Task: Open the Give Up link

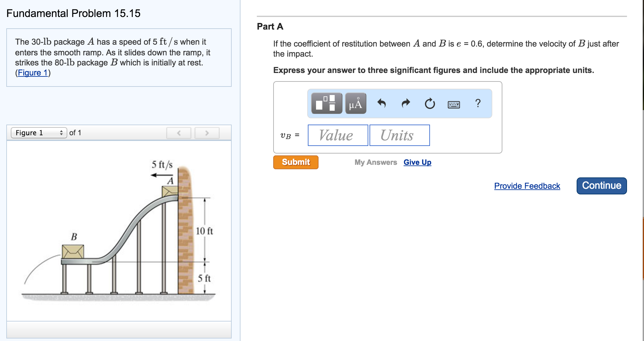Action: click(417, 162)
